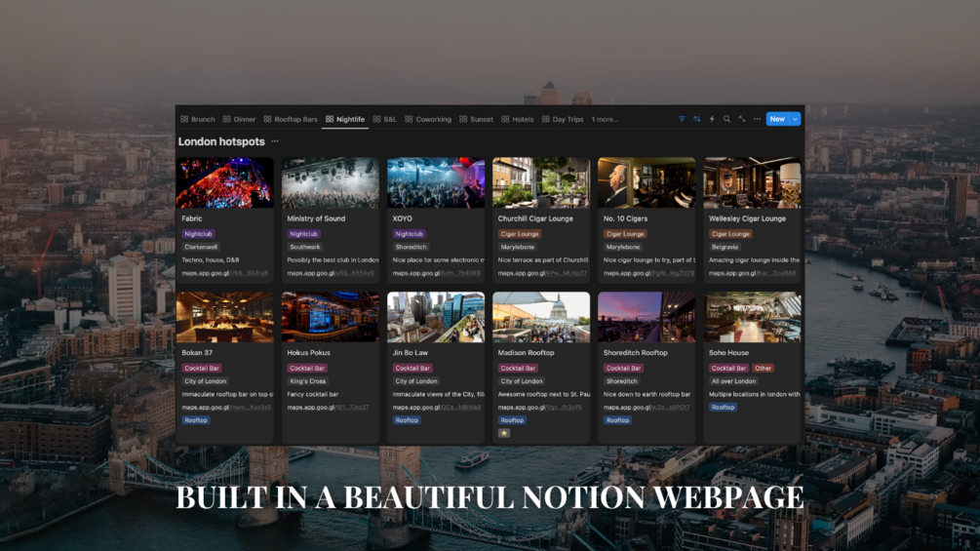Open the Fabric card thumbnail

click(225, 182)
